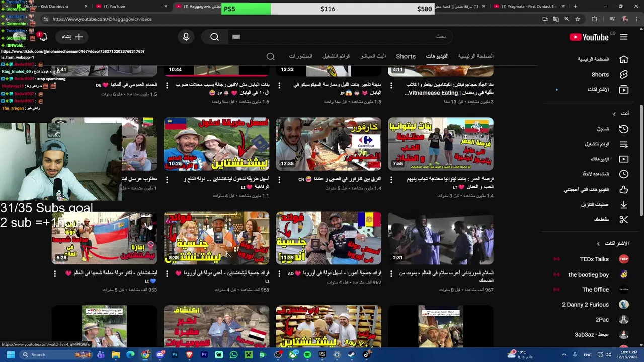Open more options for Liechtenstein citizenship video
Screen dimensions: 644x362
pos(167,274)
